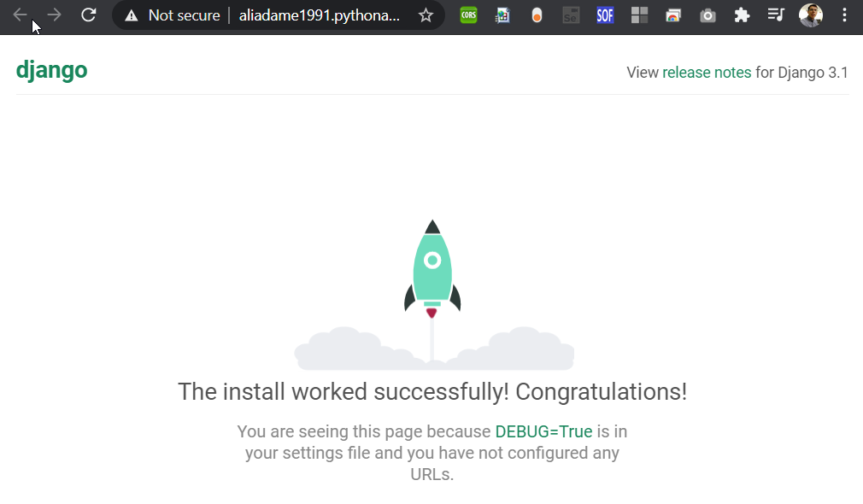Open the media controls music-list icon
This screenshot has height=504, width=863.
coord(776,15)
